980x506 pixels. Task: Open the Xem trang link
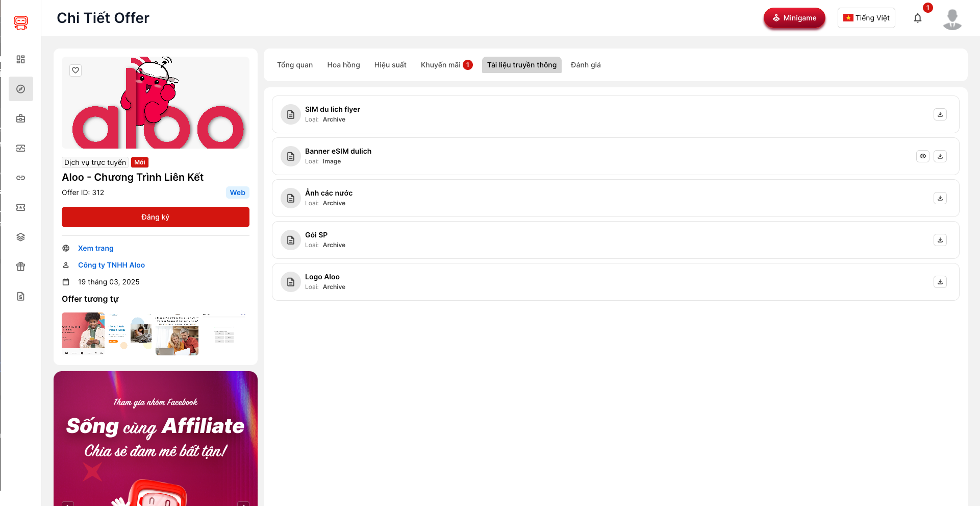click(95, 248)
